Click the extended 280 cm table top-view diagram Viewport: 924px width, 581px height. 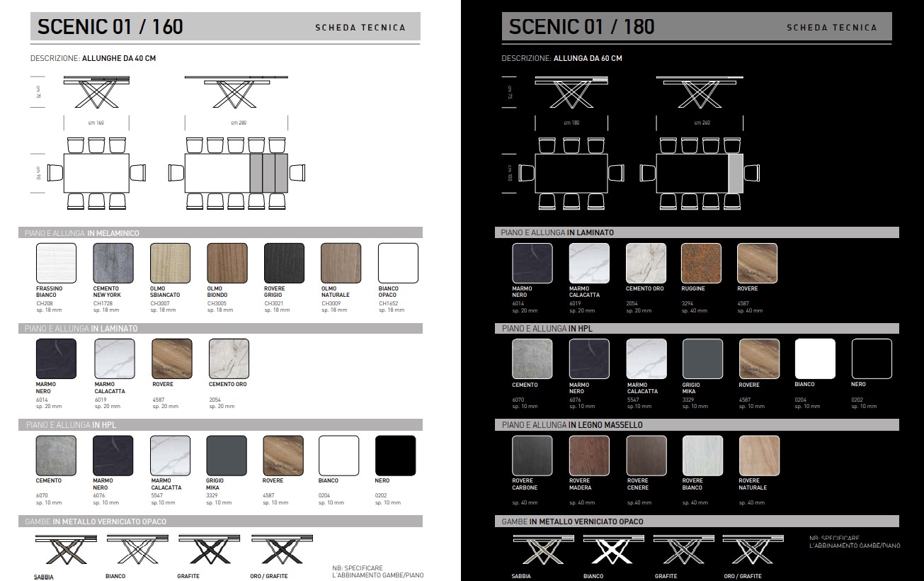[x=236, y=172]
